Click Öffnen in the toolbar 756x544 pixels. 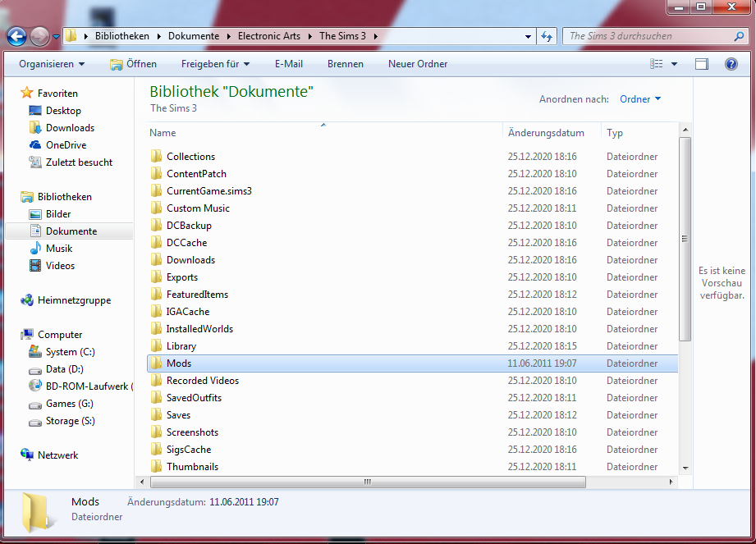tap(133, 64)
